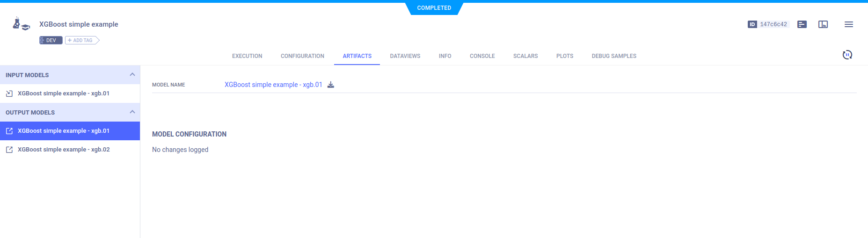Collapse the Output Models section

[132, 112]
